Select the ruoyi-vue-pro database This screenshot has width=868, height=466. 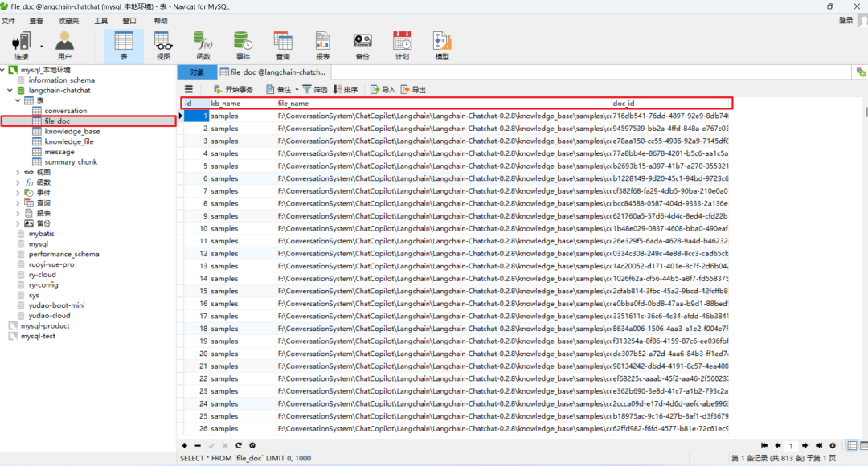[x=51, y=264]
